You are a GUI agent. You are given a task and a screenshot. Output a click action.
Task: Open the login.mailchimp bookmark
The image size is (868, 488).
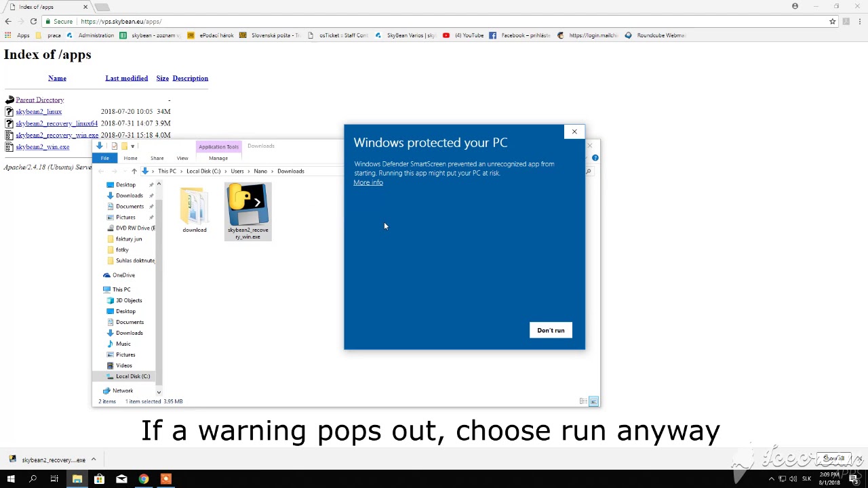[587, 35]
